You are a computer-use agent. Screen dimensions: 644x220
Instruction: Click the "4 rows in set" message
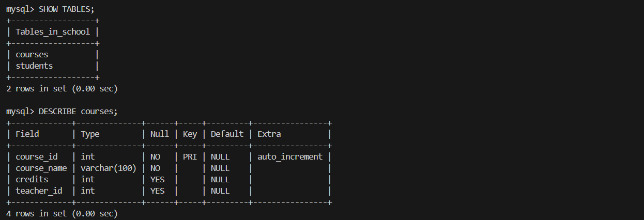(62, 213)
